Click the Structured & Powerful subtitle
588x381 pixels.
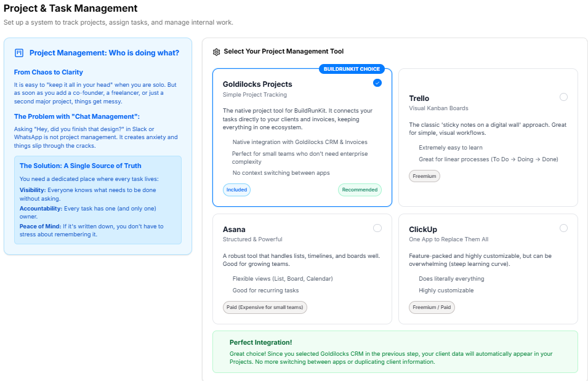(252, 239)
